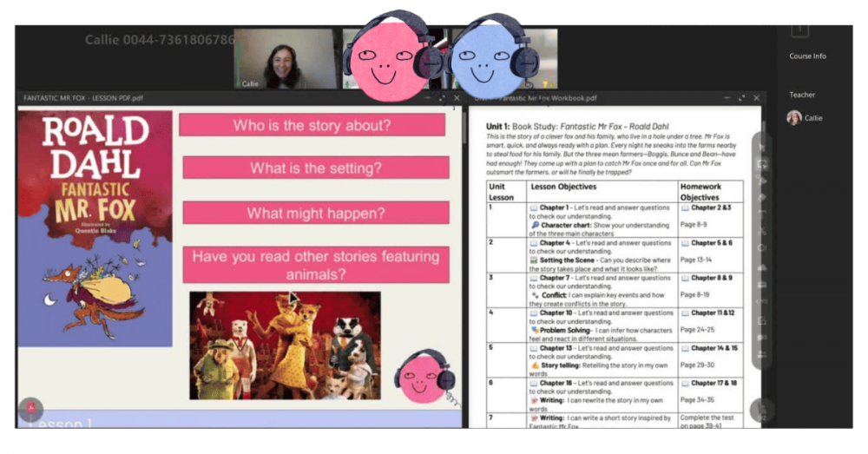Click the Roald Dahl Fantastic Mr Fox book cover
Screen dimensions: 868x454
[x=95, y=228]
